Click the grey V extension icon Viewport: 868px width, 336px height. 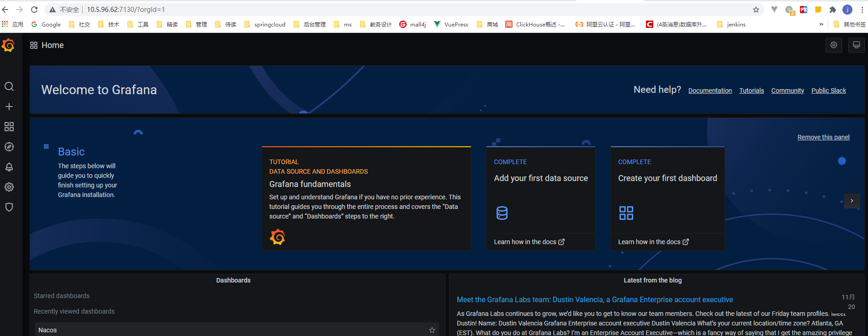[774, 10]
